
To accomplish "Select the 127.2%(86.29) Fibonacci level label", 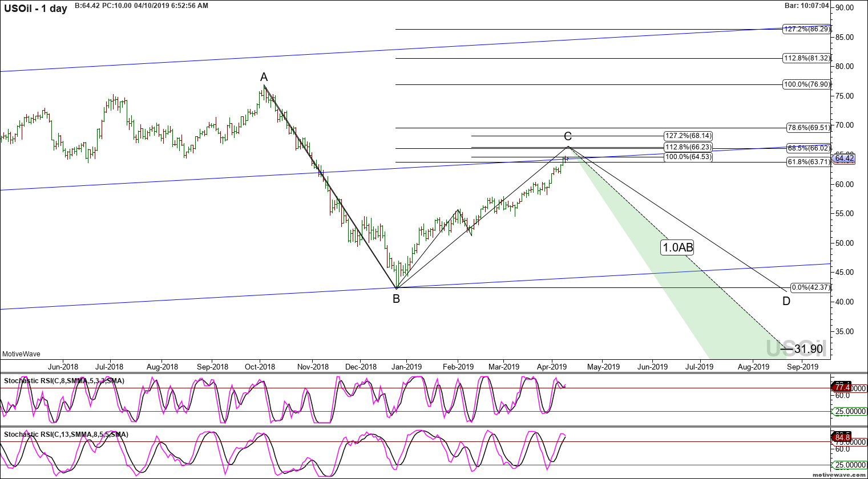I will [806, 29].
